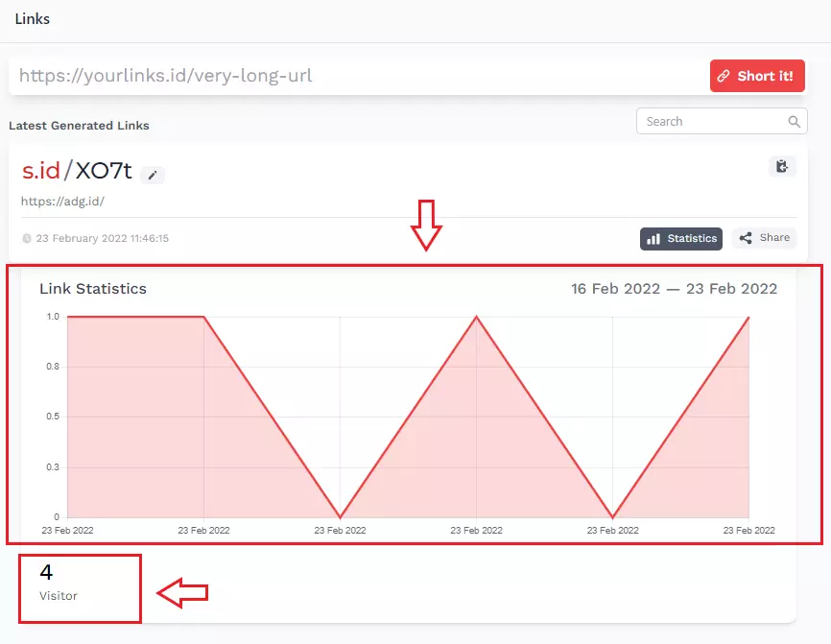Open the s.id/XO7t short link

coord(77,172)
